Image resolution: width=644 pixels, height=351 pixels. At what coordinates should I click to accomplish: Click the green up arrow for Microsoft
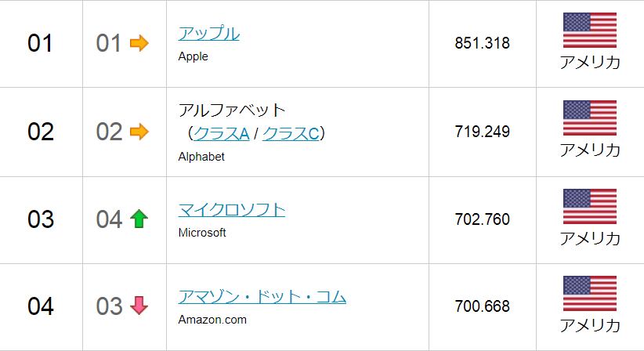(139, 219)
